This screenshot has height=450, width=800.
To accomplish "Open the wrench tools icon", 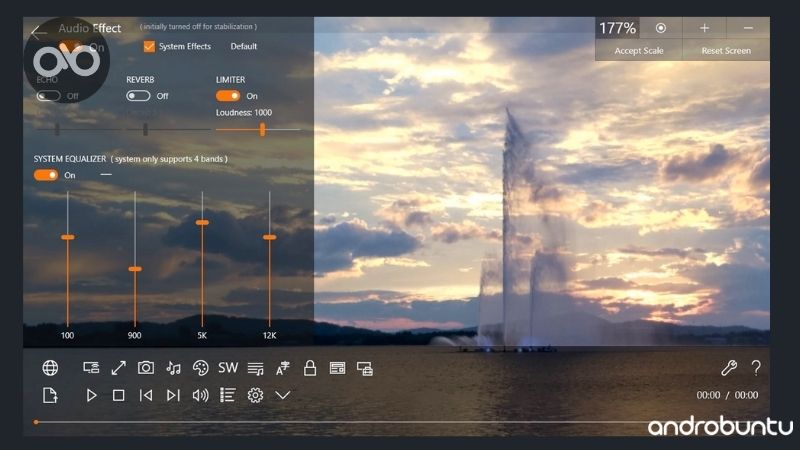I will pyautogui.click(x=729, y=368).
